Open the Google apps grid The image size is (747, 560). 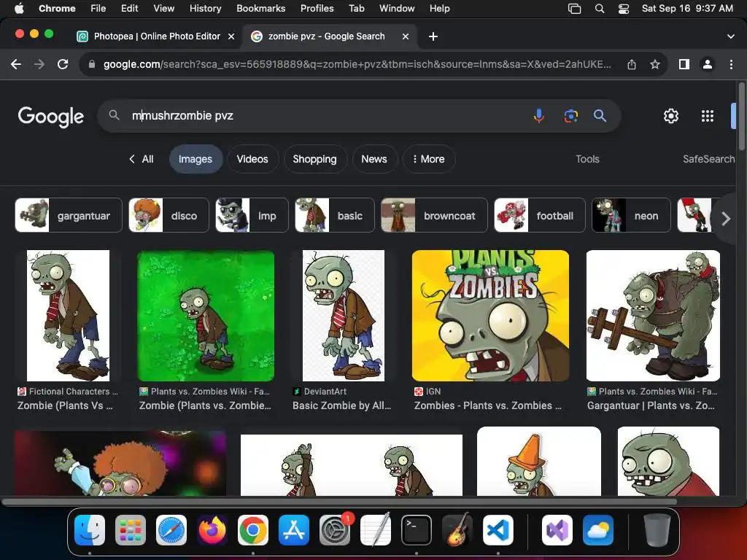pos(708,116)
